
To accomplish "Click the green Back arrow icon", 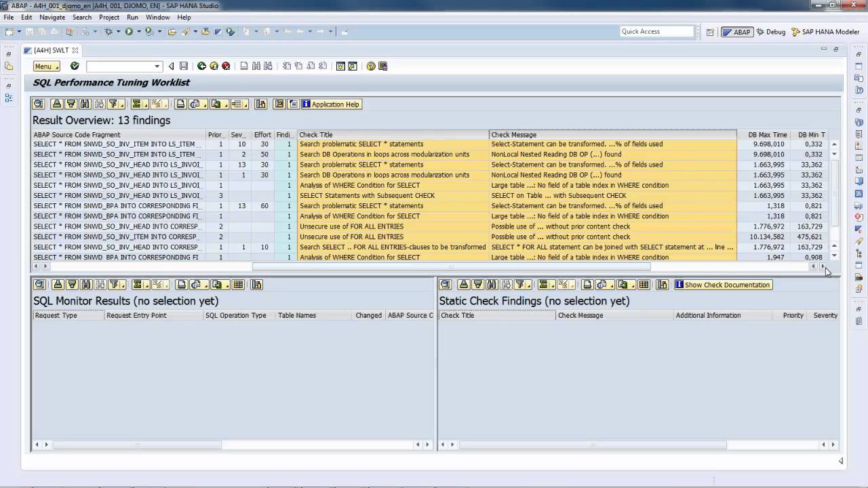I will click(x=201, y=66).
